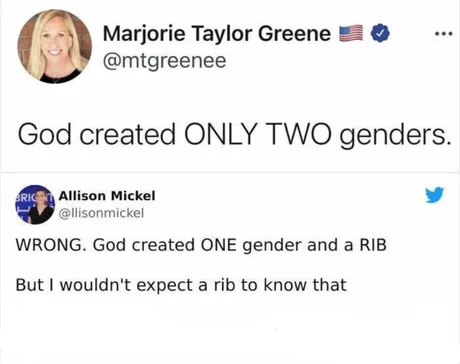The height and width of the screenshot is (364, 460).
Task: Click the word 'ONLY' in the top tweet
Action: pyautogui.click(x=220, y=133)
